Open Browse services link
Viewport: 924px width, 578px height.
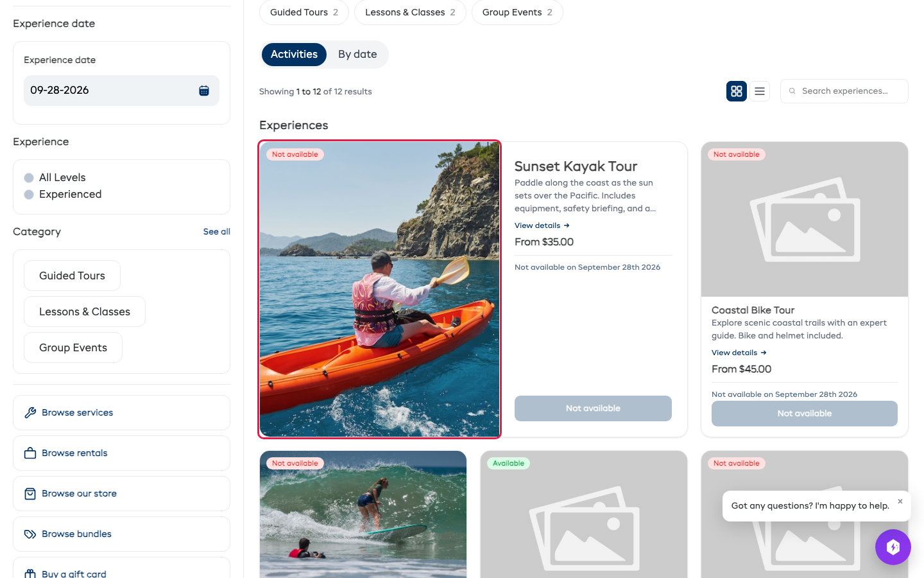[x=121, y=412]
